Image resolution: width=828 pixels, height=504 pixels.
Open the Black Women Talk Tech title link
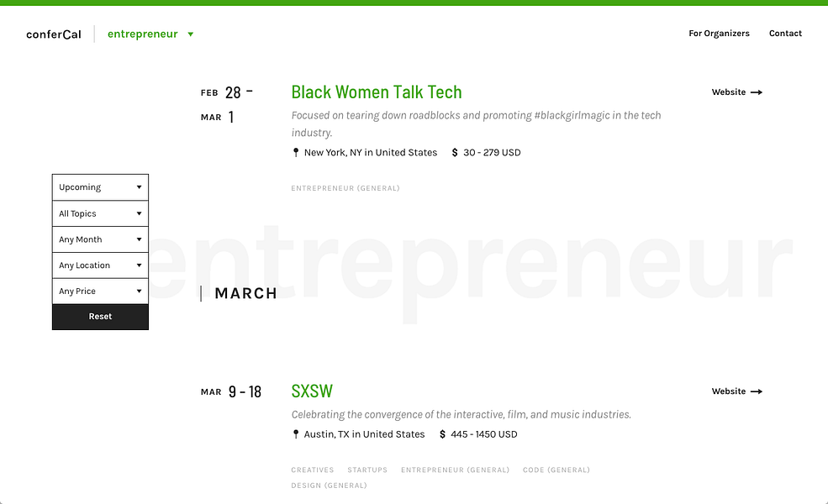[377, 92]
